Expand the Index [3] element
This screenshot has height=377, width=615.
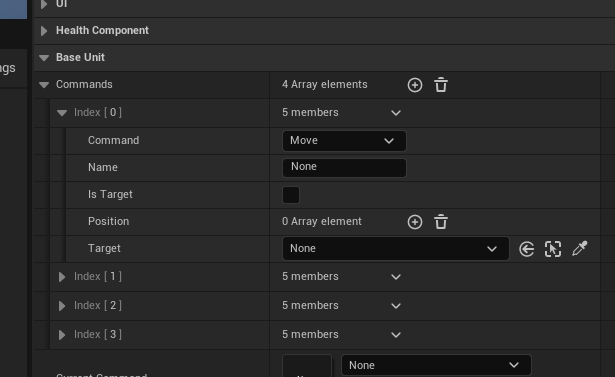tap(62, 335)
